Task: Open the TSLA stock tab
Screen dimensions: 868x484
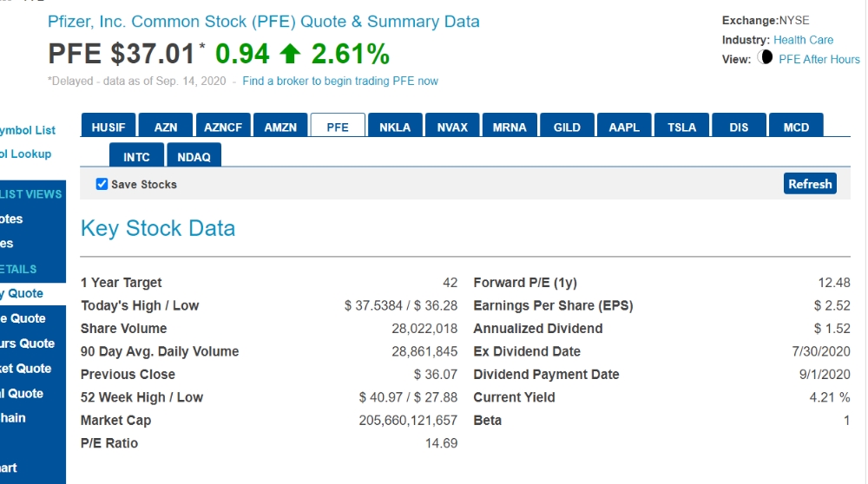Action: tap(682, 125)
